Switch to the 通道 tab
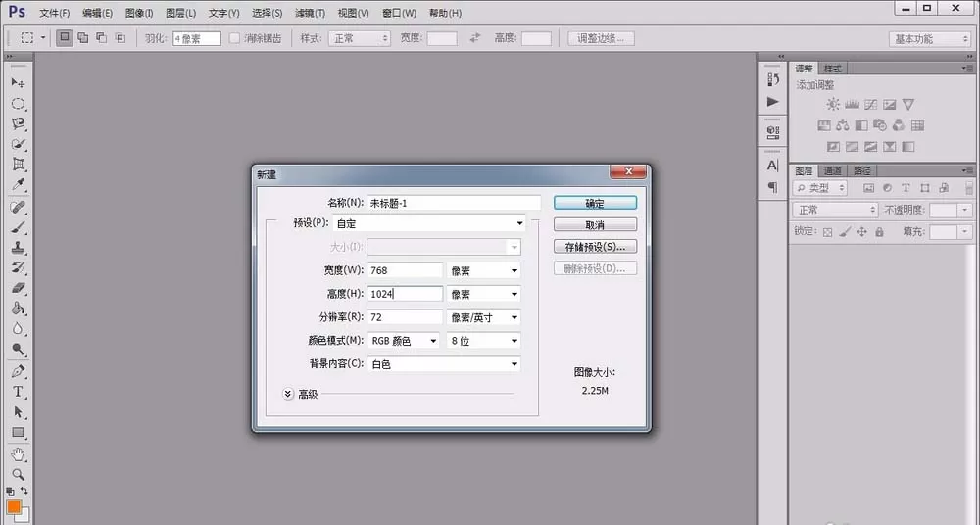980x525 pixels. tap(832, 170)
